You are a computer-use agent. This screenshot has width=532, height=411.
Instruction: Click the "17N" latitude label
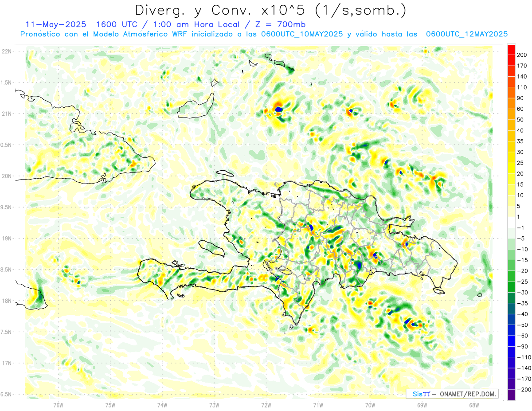point(7,363)
